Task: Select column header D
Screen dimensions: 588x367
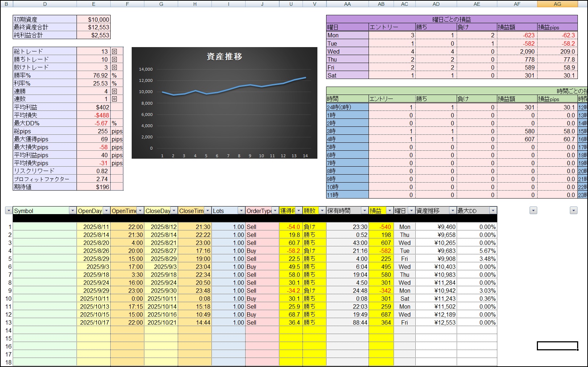Action: tap(45, 4)
